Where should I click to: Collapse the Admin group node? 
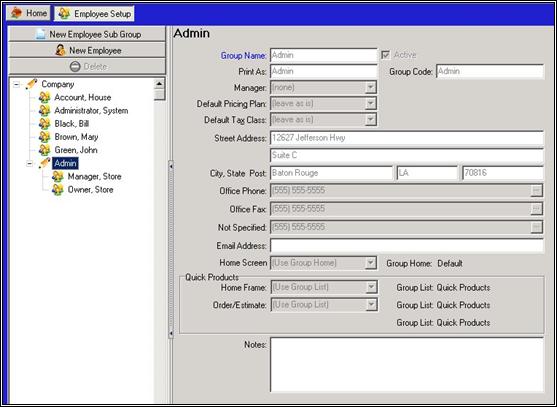pos(29,163)
